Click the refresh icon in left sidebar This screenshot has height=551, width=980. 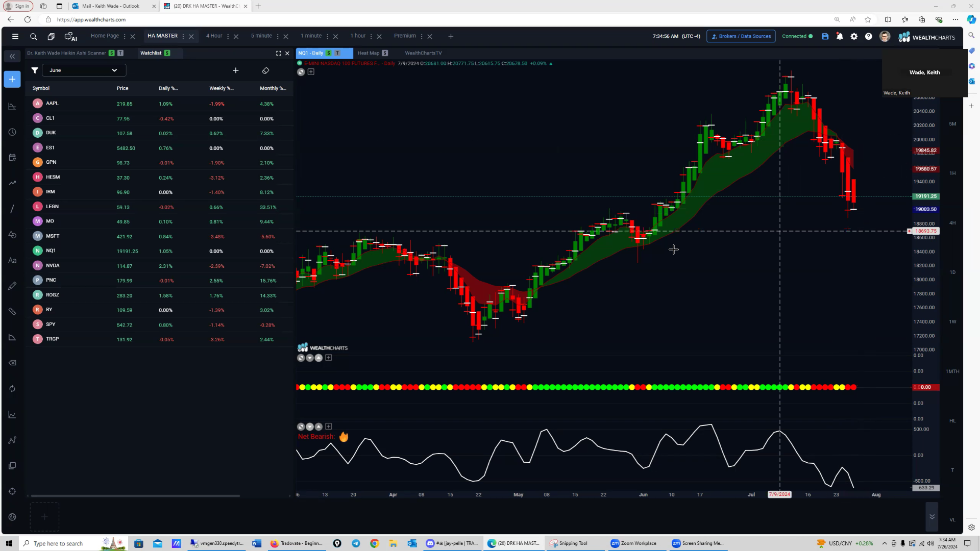(x=12, y=389)
